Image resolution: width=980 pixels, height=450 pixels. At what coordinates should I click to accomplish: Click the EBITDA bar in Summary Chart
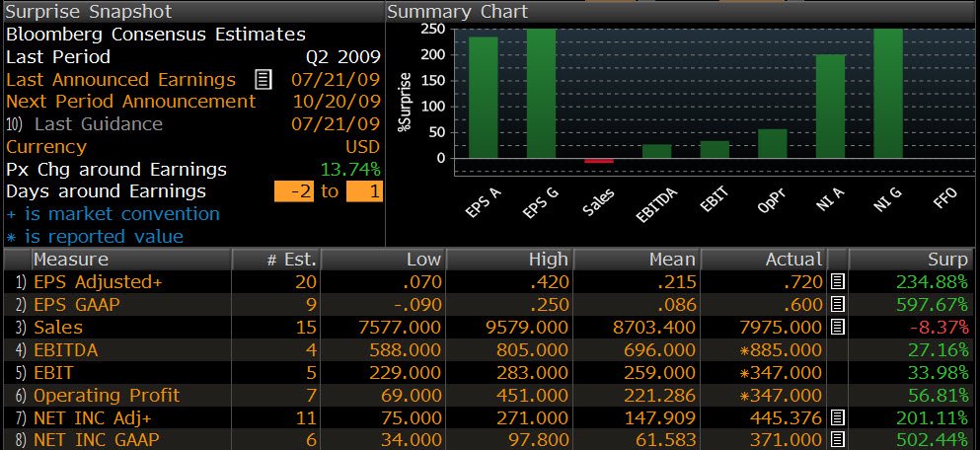tap(657, 151)
